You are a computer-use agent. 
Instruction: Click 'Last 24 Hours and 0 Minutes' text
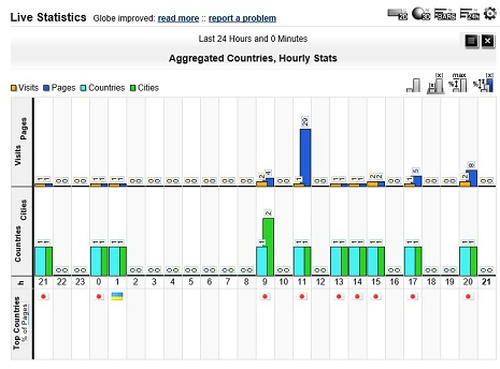[253, 39]
